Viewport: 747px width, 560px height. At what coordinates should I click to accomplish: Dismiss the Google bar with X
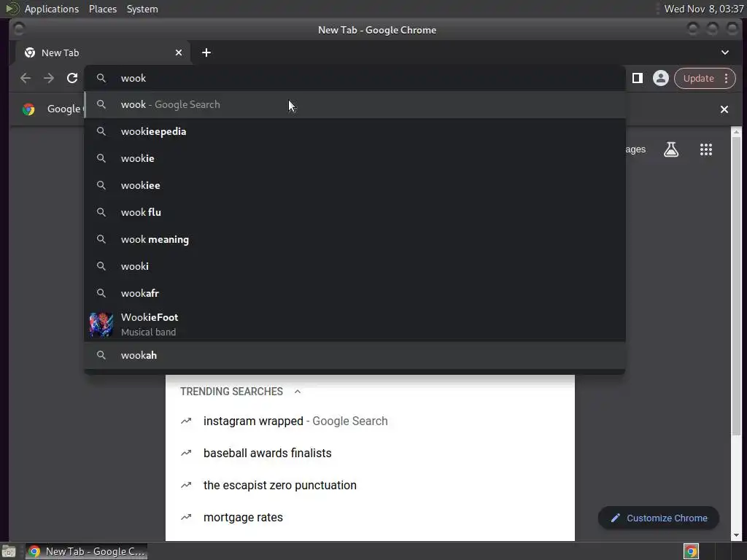point(724,109)
